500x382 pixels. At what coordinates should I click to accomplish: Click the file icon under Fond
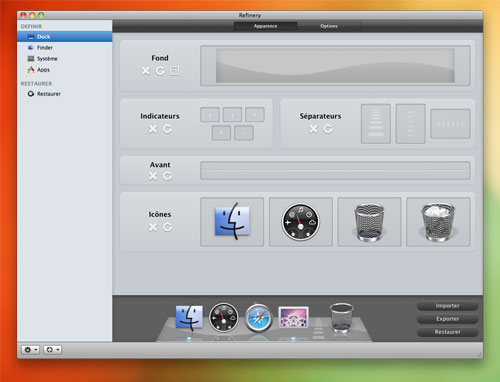[x=174, y=71]
